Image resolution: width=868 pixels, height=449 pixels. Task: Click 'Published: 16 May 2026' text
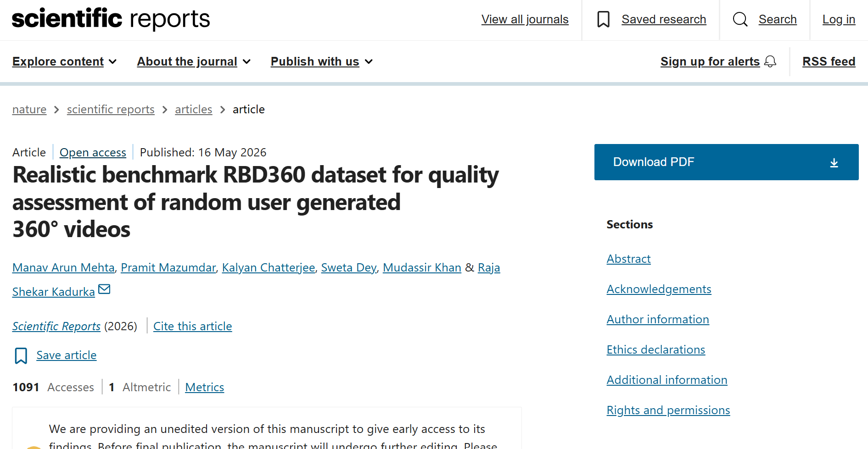[x=203, y=152]
